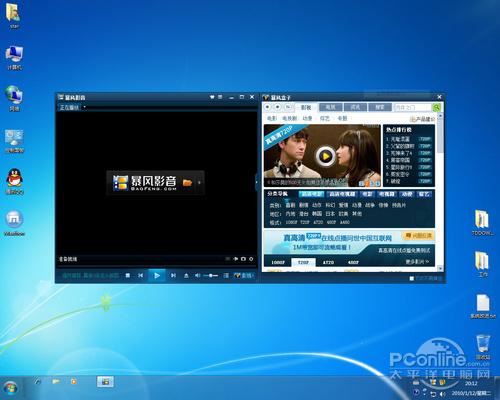This screenshot has width=500, height=400.
Task: Click the next track button in the player control bar
Action: coord(173,275)
